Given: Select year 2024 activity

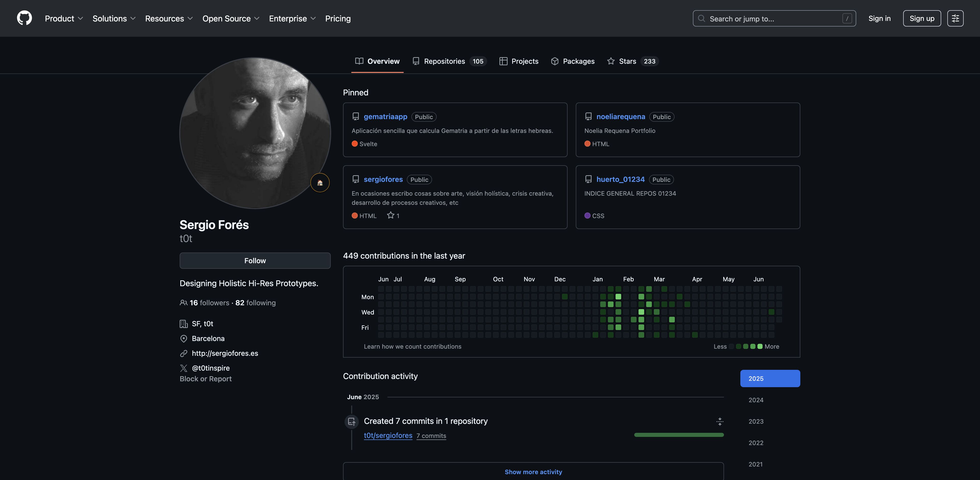Looking at the screenshot, I should tap(770, 400).
